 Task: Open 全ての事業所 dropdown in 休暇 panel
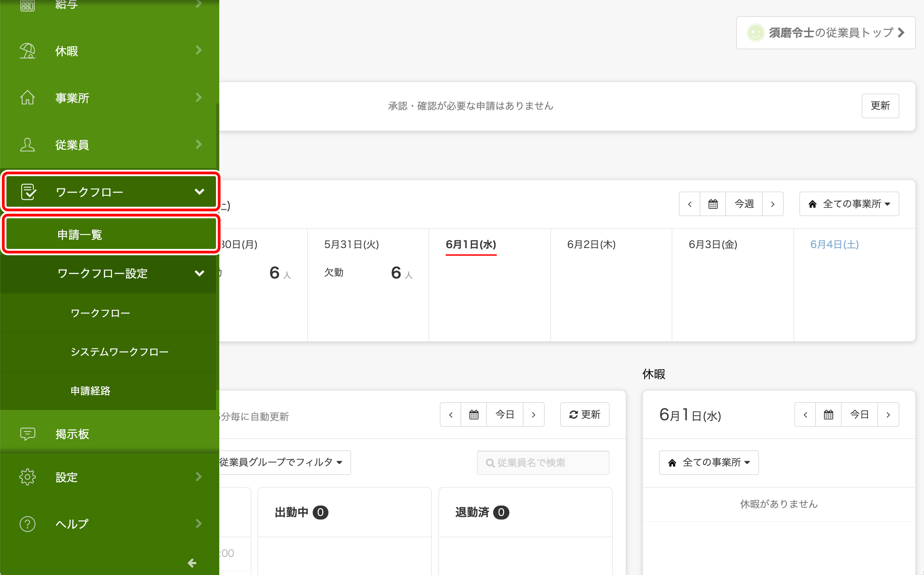(709, 462)
